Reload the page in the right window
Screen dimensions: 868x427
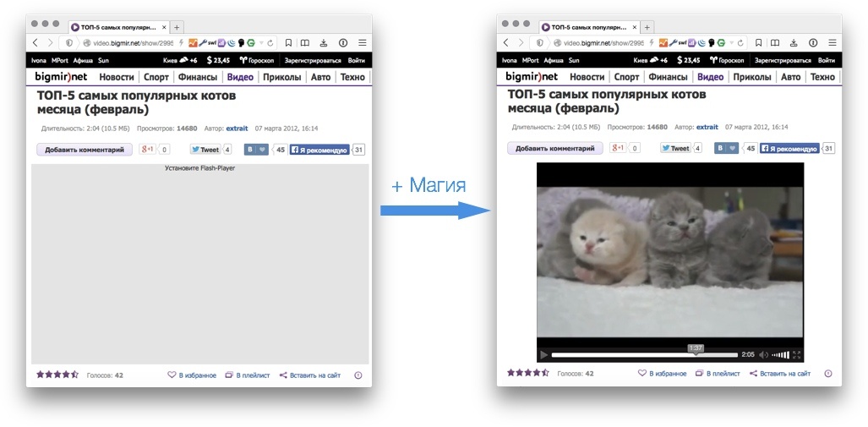[x=740, y=42]
